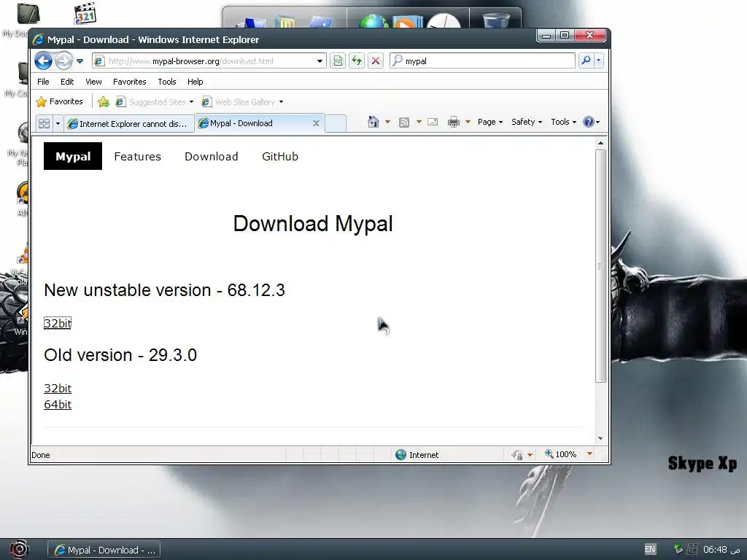Open the Favorites menu in menu bar
Viewport: 747px width, 560px height.
pyautogui.click(x=130, y=82)
